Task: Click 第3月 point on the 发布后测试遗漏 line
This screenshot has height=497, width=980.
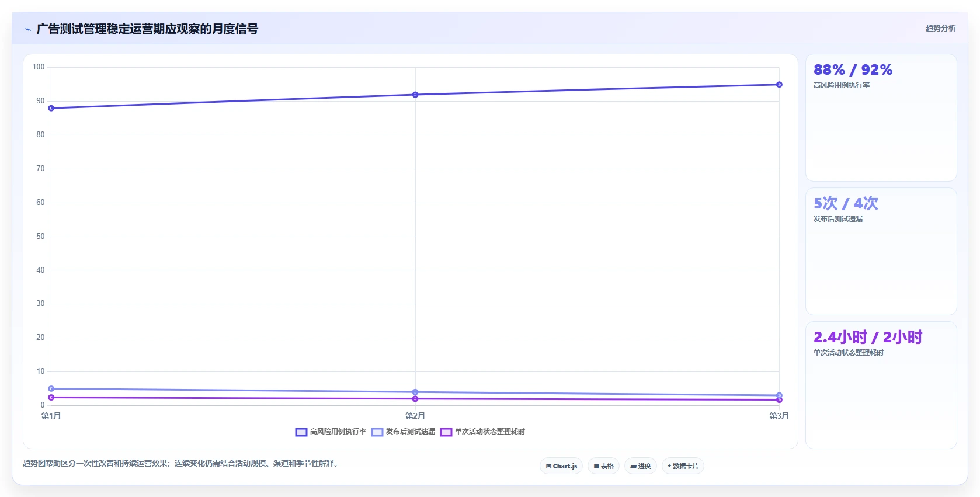Action: 779,395
